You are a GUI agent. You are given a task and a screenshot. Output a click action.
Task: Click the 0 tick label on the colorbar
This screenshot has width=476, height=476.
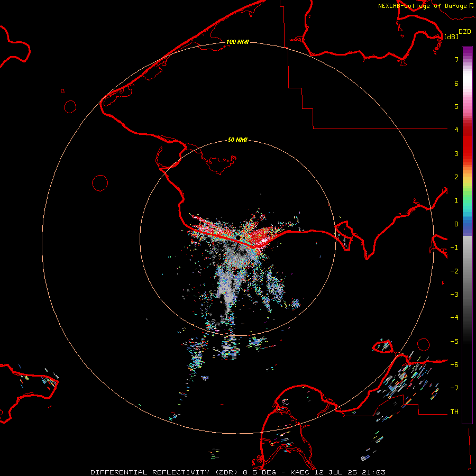[x=456, y=224]
